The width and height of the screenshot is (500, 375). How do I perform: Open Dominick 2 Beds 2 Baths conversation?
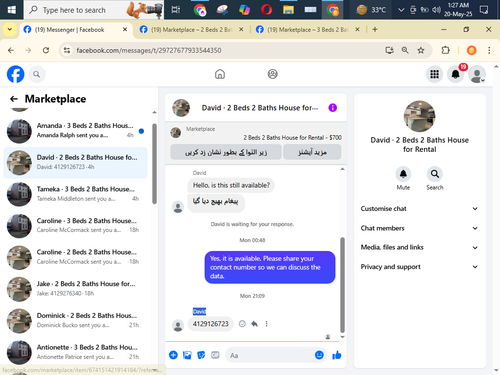tap(76, 321)
